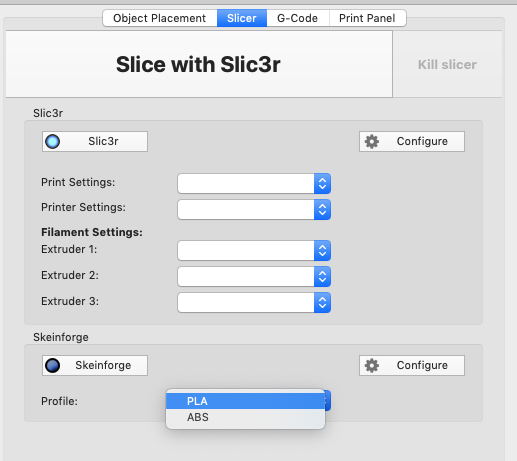Start slicing with the Slice with Slic3r button
Image resolution: width=517 pixels, height=461 pixels.
[199, 64]
